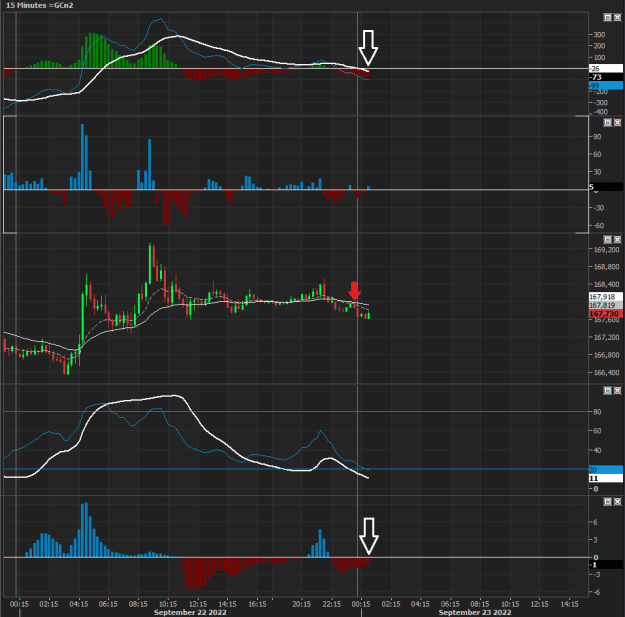Image resolution: width=625 pixels, height=617 pixels.
Task: Click the 167,918 price label
Action: [x=605, y=297]
